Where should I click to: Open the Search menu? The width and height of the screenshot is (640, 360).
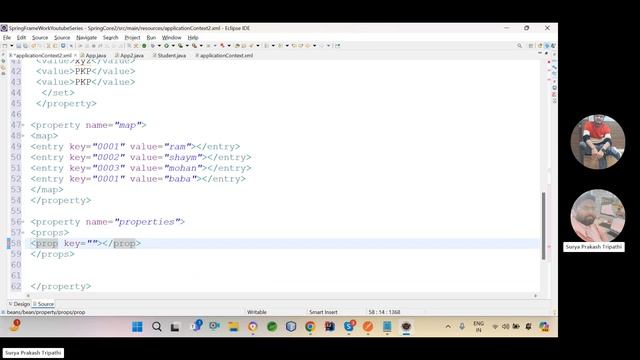point(111,38)
